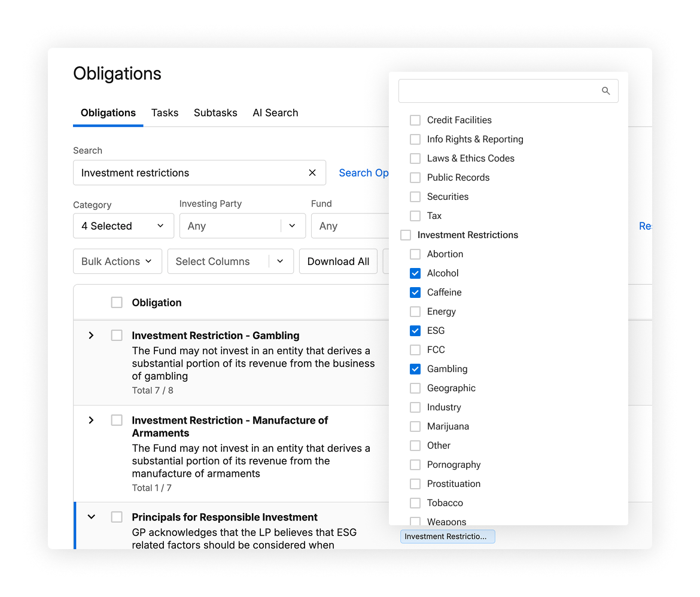Viewport: 700px width, 597px height.
Task: Expand the Investment Restriction - Gambling row
Action: click(91, 336)
